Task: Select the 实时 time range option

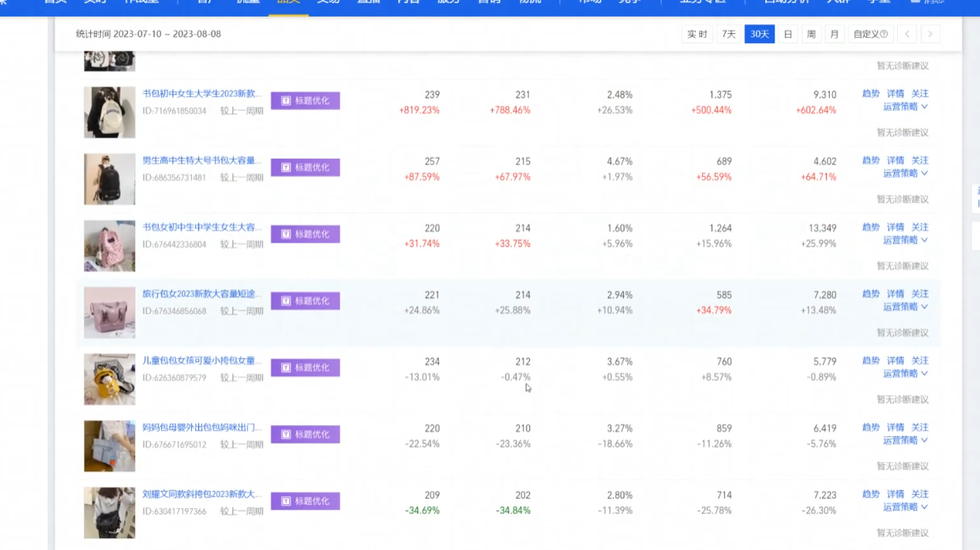Action: [697, 34]
